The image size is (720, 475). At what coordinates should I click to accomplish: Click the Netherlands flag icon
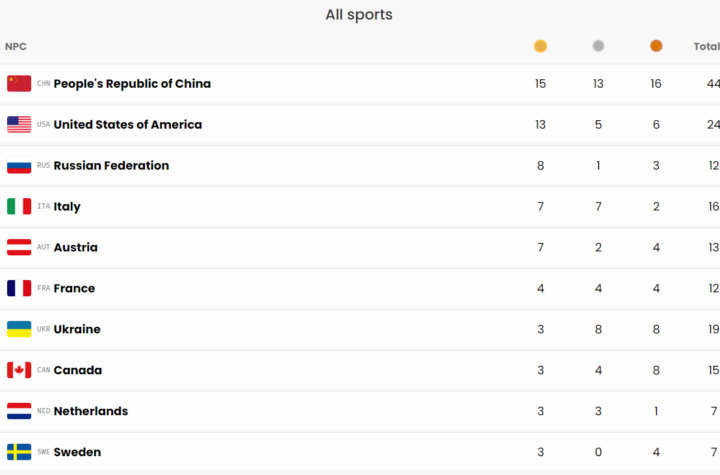pos(19,412)
